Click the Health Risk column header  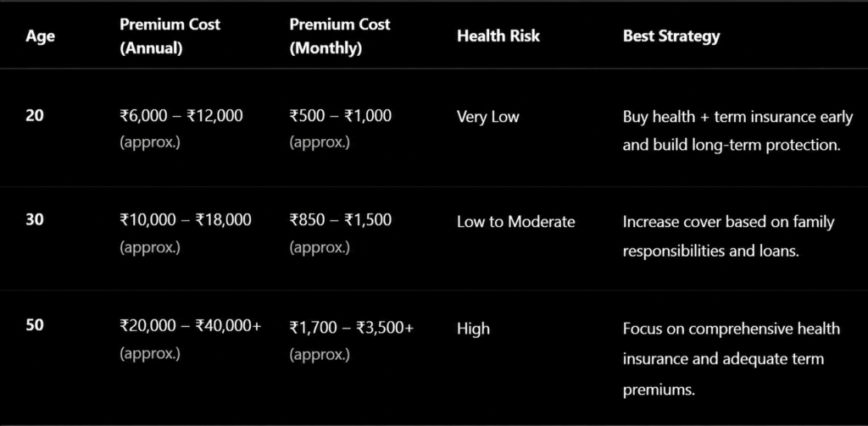(498, 36)
